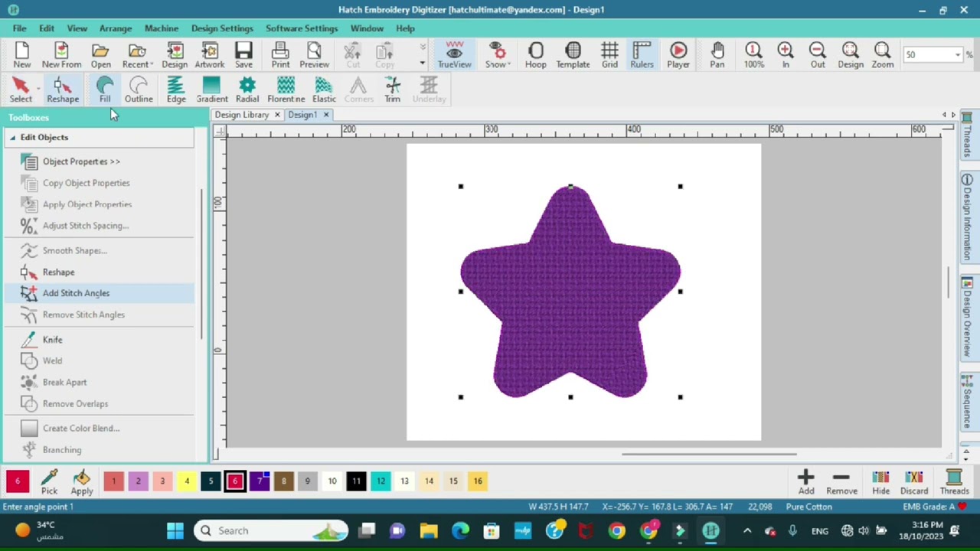Image resolution: width=980 pixels, height=551 pixels.
Task: Pick a color with Pick tool
Action: (x=49, y=482)
